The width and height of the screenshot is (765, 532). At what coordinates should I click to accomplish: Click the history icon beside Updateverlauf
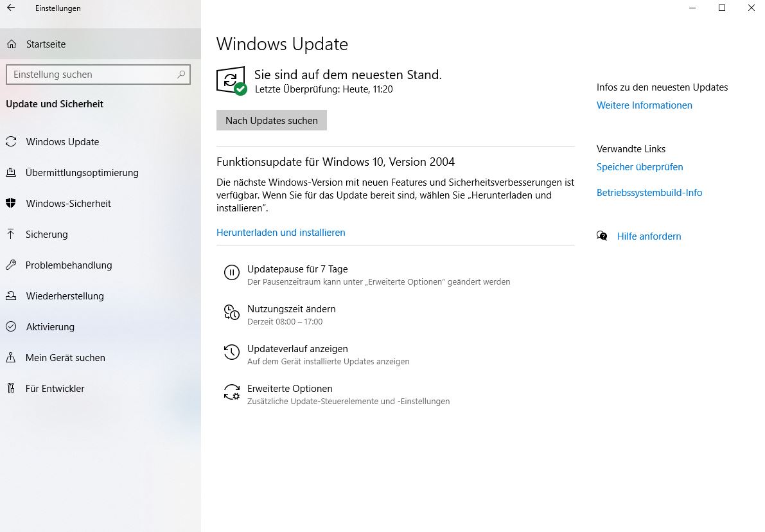click(232, 352)
